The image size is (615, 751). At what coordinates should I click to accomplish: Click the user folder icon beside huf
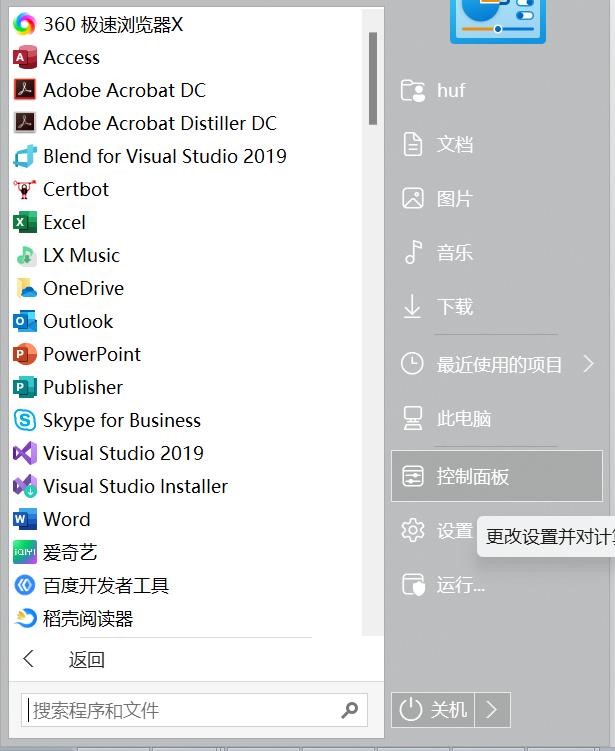[x=412, y=91]
